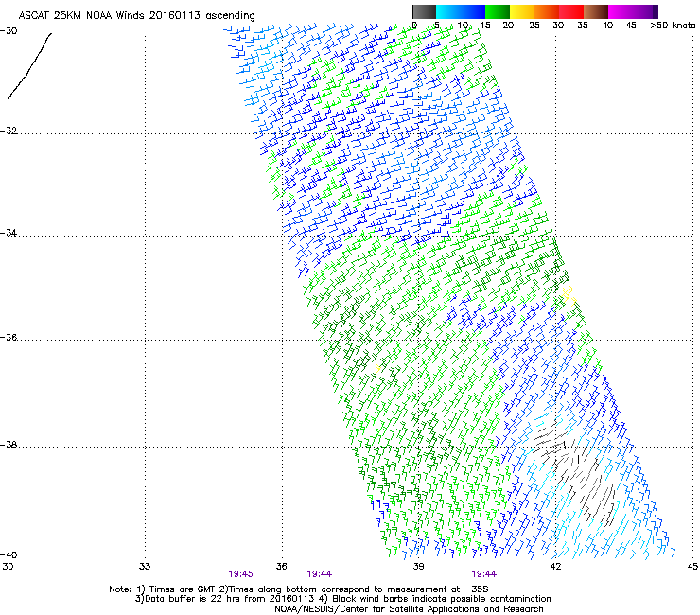
Task: Click the '-40' latitude axis label
Action: coord(9,554)
